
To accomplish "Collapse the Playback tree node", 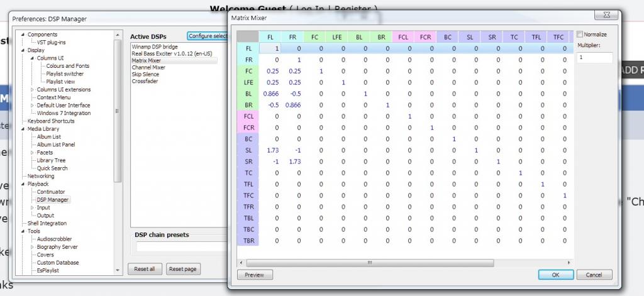I will point(23,184).
